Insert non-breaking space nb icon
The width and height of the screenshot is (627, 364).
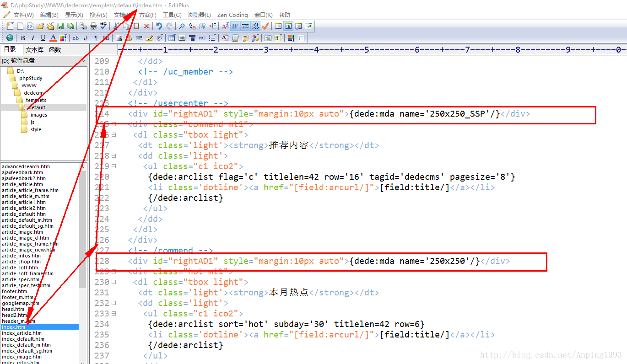pyautogui.click(x=76, y=38)
